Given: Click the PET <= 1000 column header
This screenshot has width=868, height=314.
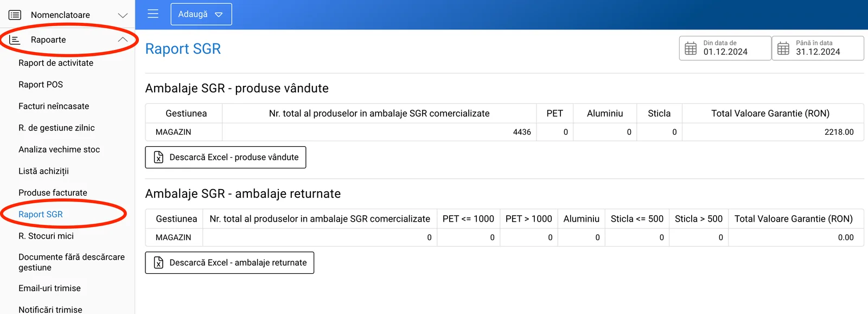Looking at the screenshot, I should (x=468, y=219).
